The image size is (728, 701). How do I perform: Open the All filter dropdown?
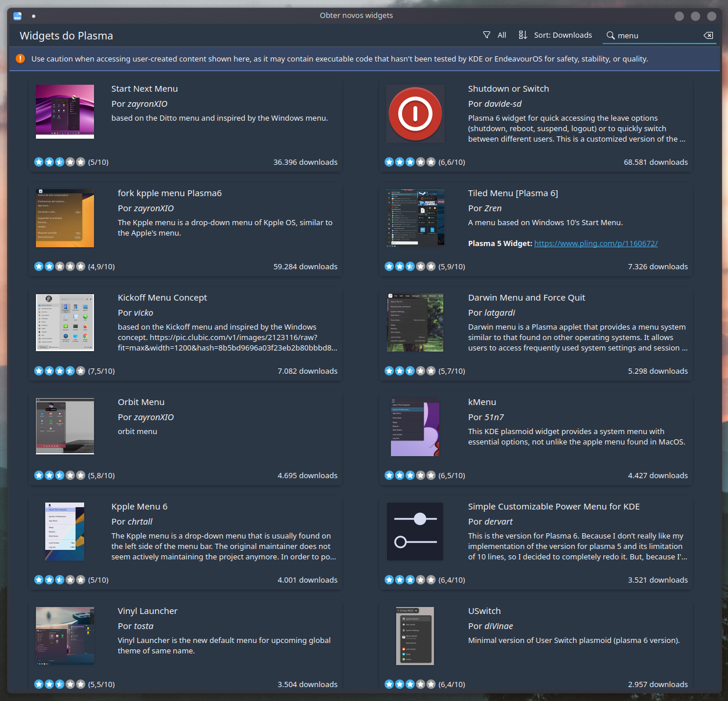coord(494,35)
